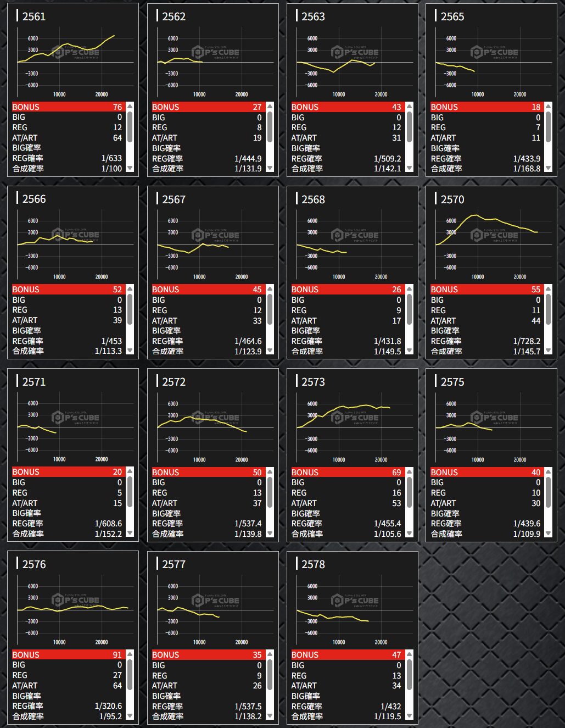The image size is (565, 728).
Task: Click BONUS 18 row in card 2565
Action: [x=487, y=107]
